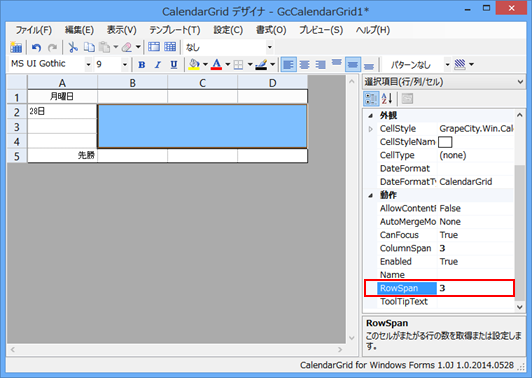Select column header A
The image size is (532, 378).
click(x=62, y=82)
